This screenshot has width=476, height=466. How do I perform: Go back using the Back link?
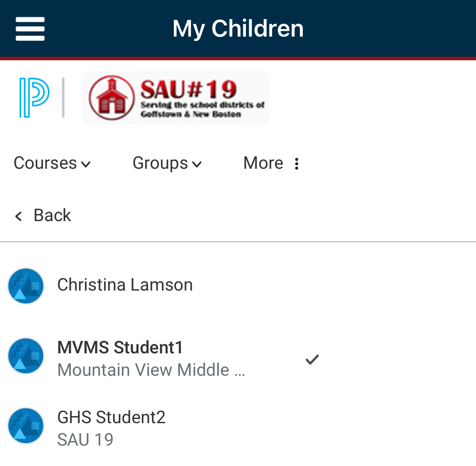point(43,215)
